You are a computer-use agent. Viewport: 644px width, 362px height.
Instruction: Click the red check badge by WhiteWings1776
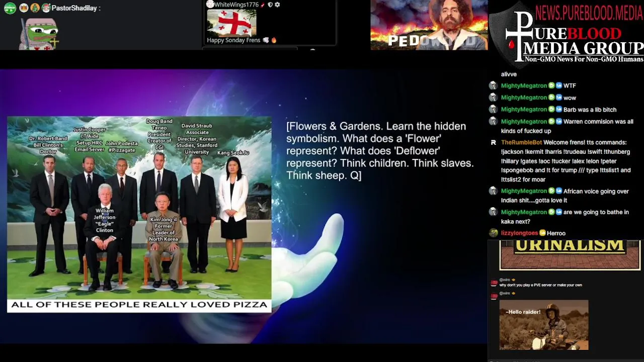(x=263, y=5)
